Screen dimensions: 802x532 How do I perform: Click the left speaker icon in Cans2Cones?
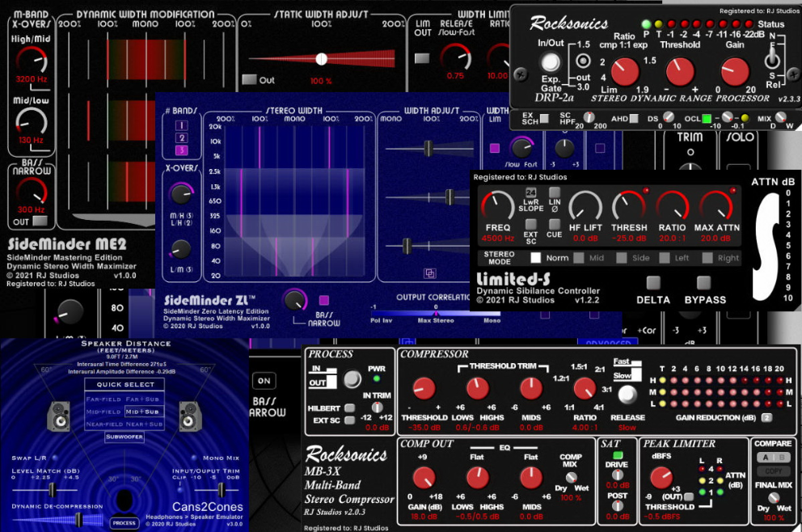[59, 416]
